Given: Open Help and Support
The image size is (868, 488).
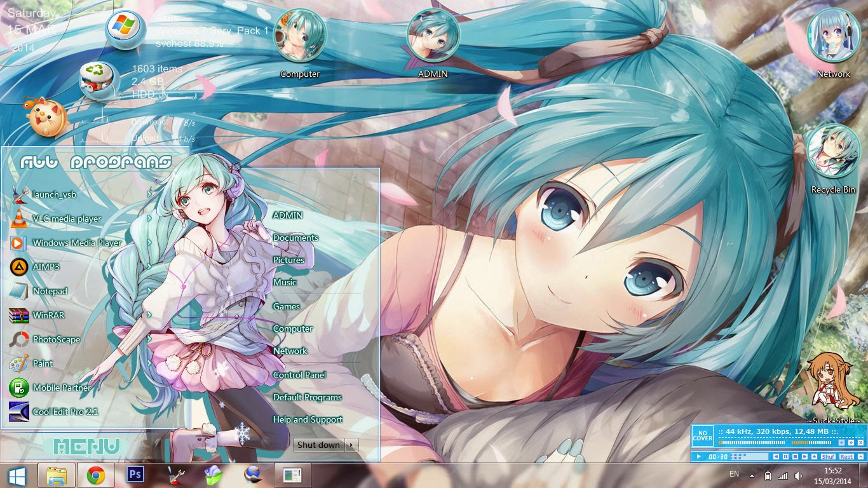Looking at the screenshot, I should click(308, 419).
